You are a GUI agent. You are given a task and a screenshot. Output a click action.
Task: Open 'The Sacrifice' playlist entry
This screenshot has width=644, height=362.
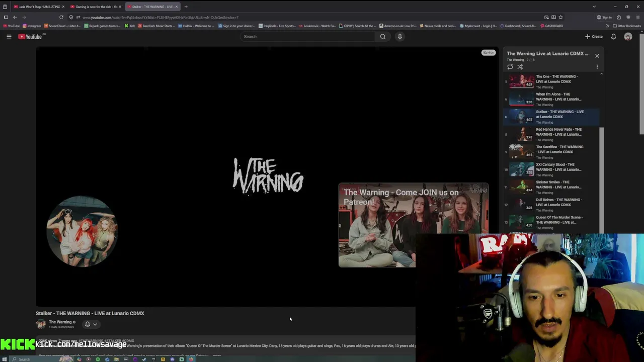click(552, 151)
